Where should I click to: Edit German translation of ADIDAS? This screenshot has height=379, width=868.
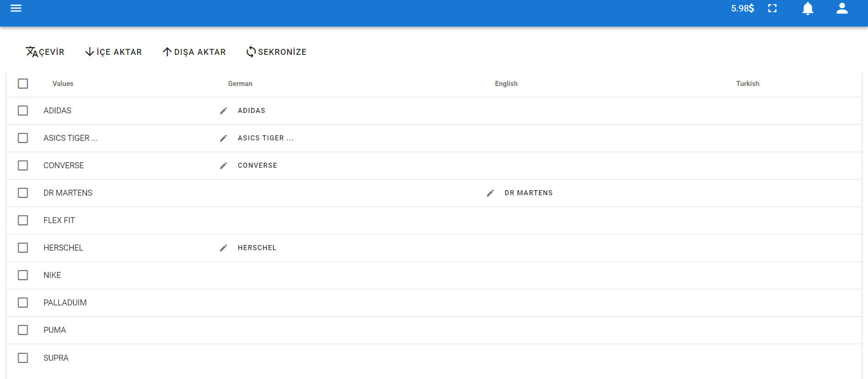coord(223,111)
